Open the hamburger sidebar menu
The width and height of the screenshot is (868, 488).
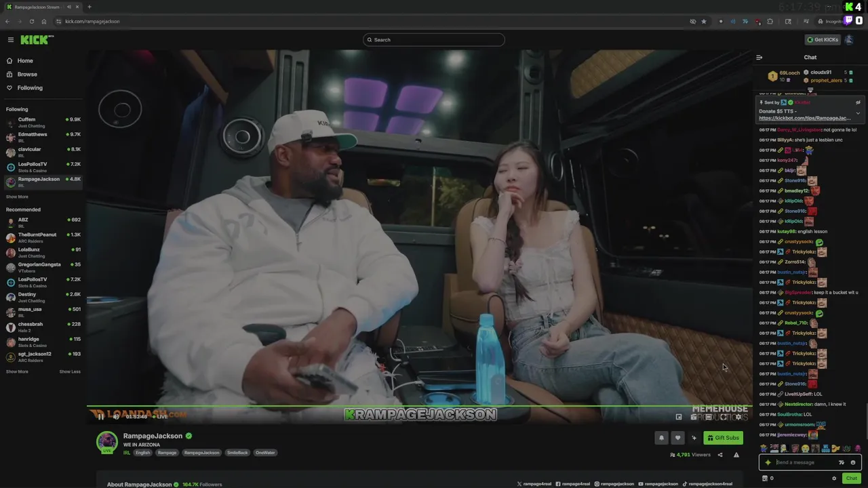[10, 40]
